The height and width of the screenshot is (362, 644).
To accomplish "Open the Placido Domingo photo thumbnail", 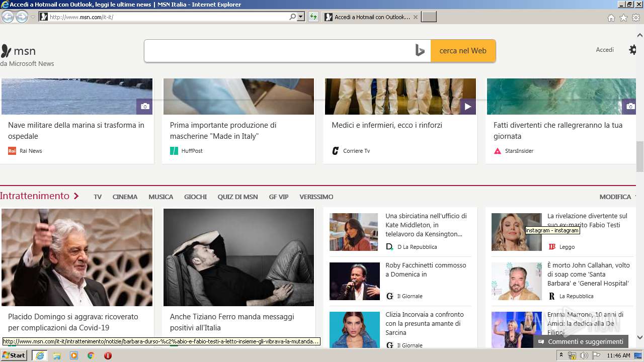I will (x=77, y=257).
